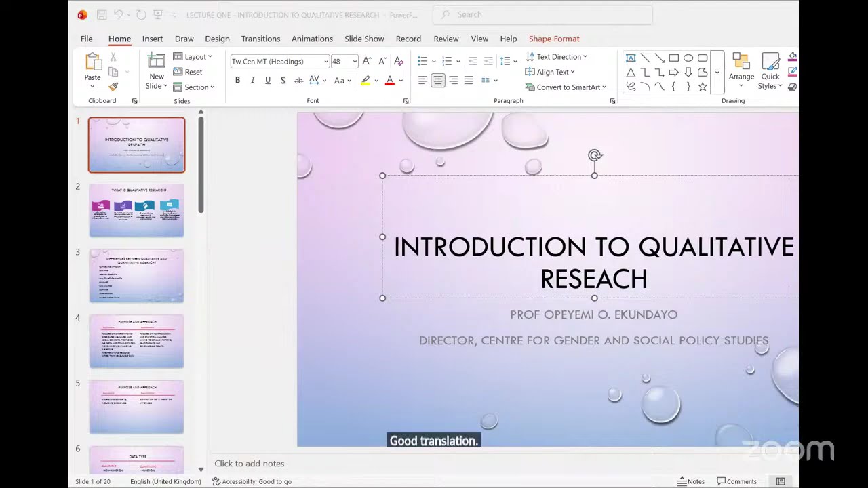Toggle bold formatting
The image size is (868, 488).
237,81
